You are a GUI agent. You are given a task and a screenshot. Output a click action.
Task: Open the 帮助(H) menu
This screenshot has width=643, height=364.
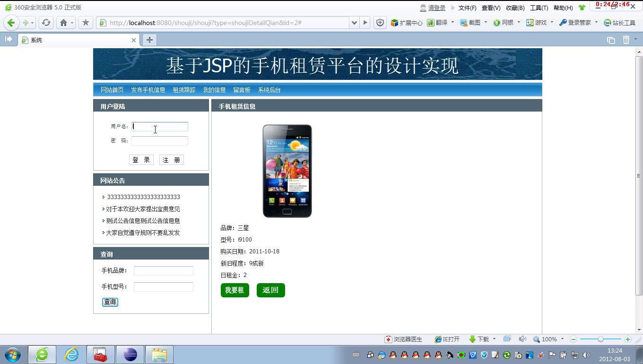[x=563, y=8]
